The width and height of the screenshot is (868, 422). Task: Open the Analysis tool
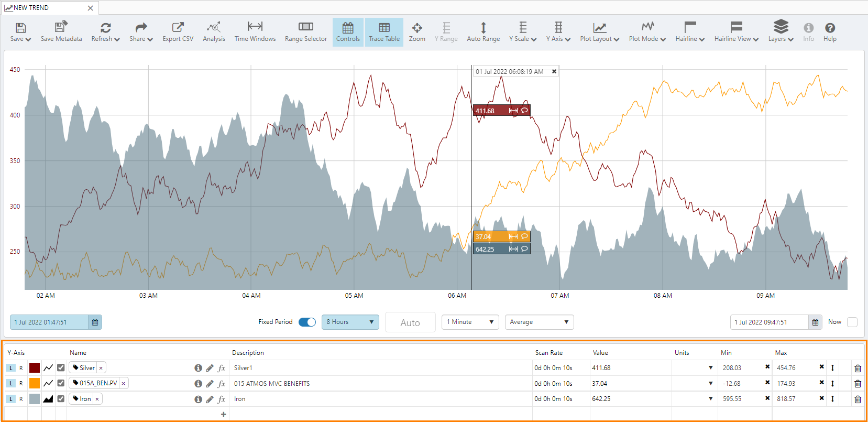click(214, 32)
